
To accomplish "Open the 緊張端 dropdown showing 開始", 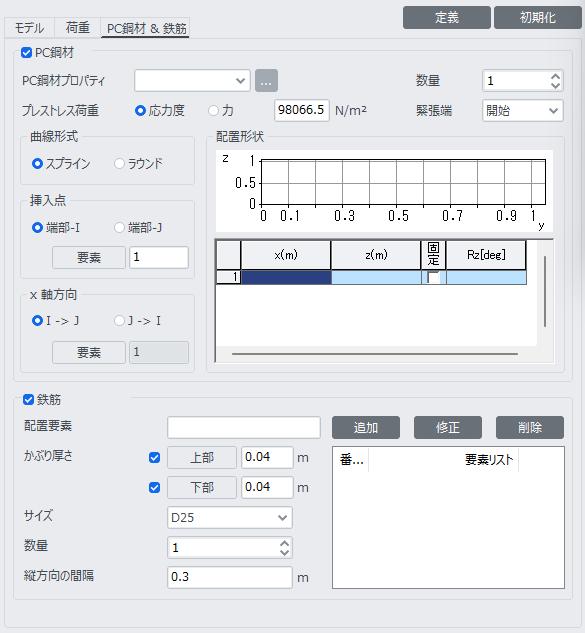I will [x=522, y=111].
